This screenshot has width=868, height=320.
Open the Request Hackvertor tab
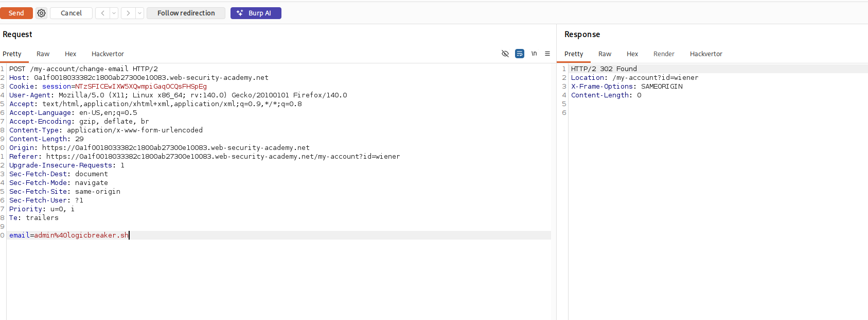coord(108,54)
